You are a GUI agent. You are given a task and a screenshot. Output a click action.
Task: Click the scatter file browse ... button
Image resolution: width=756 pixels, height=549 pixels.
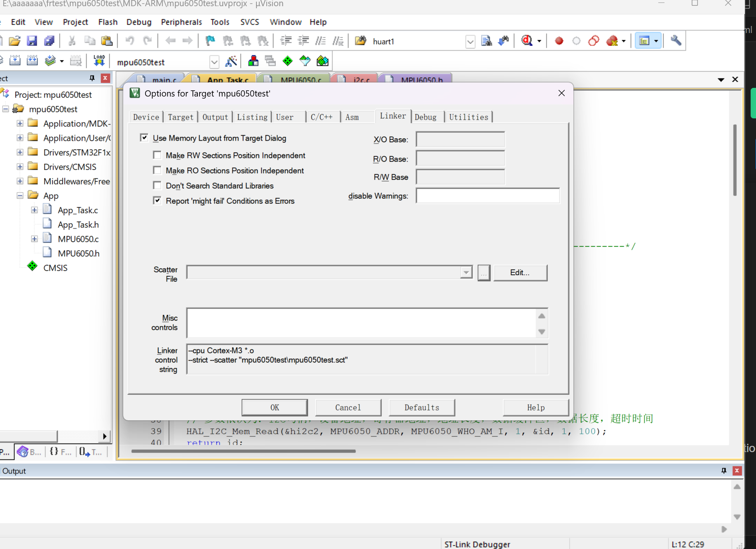point(484,273)
